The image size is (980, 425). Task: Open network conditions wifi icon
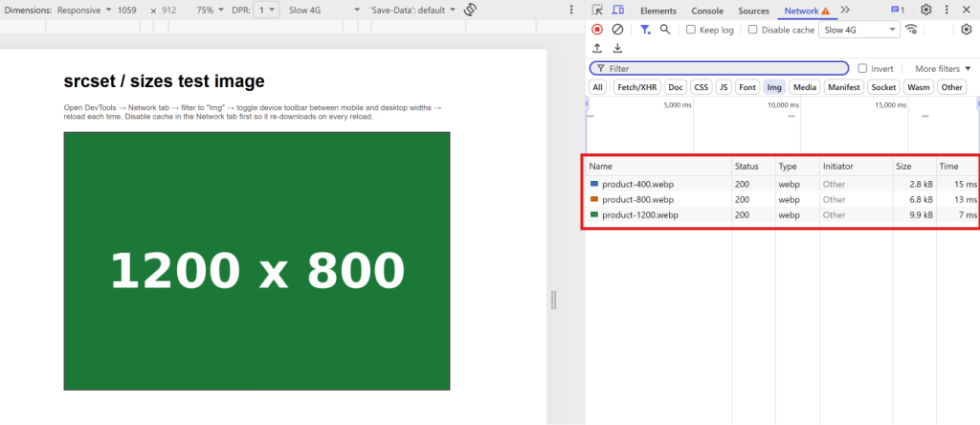(911, 30)
